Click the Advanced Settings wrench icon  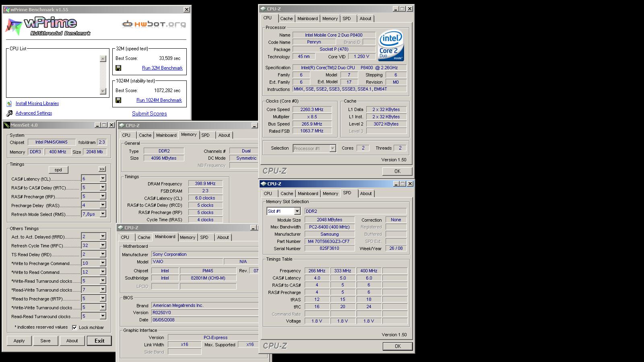(x=9, y=113)
